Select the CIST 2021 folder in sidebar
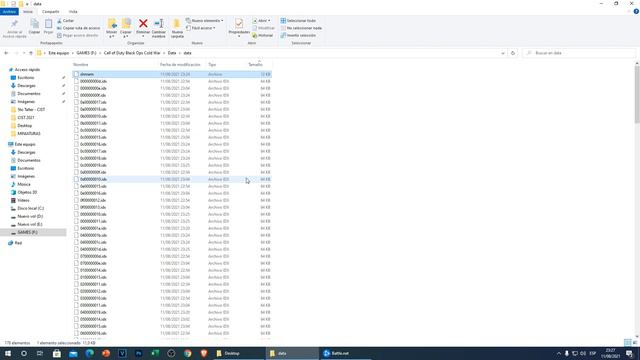 pyautogui.click(x=25, y=118)
